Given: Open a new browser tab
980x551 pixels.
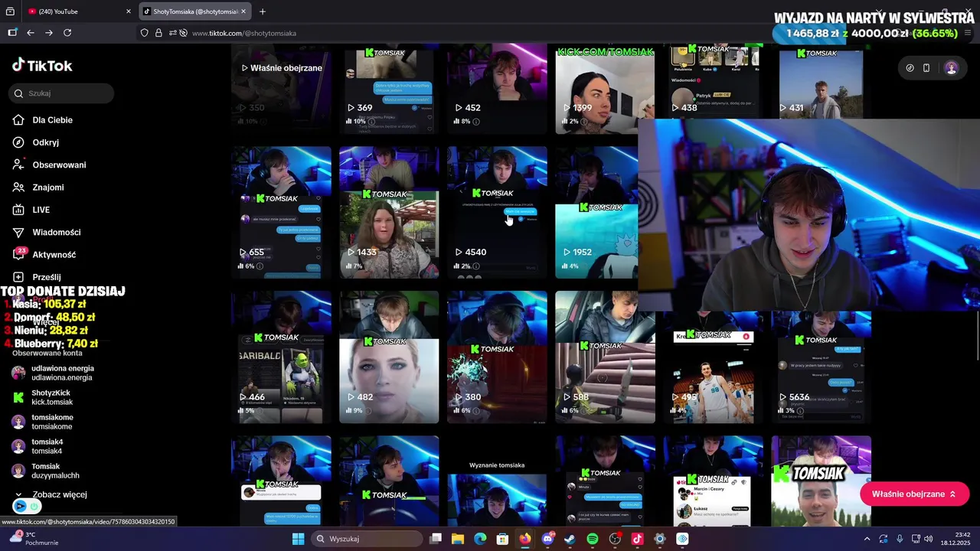Looking at the screenshot, I should pos(263,11).
